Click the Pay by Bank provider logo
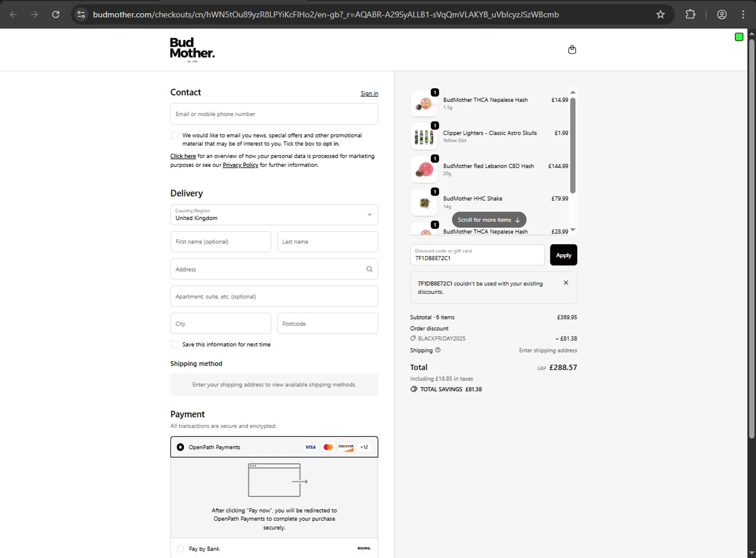The height and width of the screenshot is (558, 756). click(x=364, y=548)
